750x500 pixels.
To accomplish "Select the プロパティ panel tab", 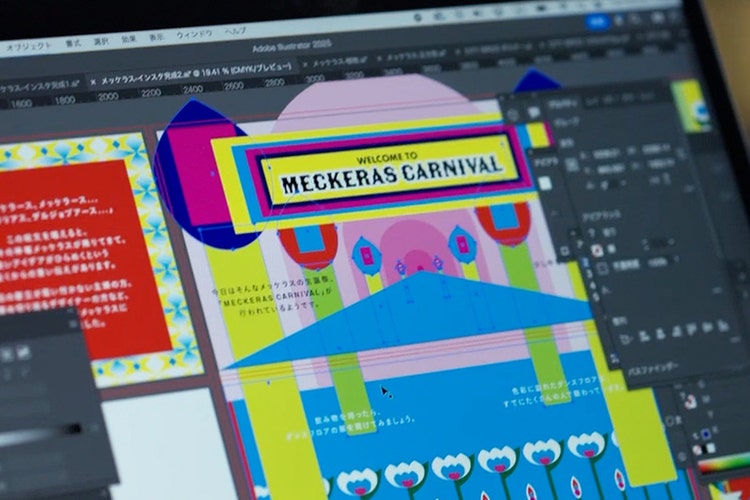I will (562, 103).
